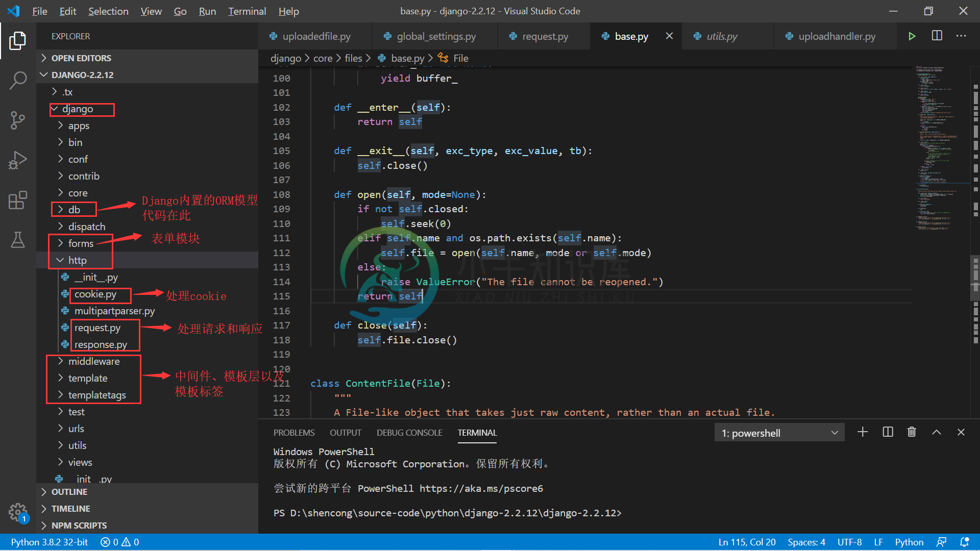Viewport: 980px width, 551px height.
Task: Click the errors and warnings count
Action: coord(119,542)
